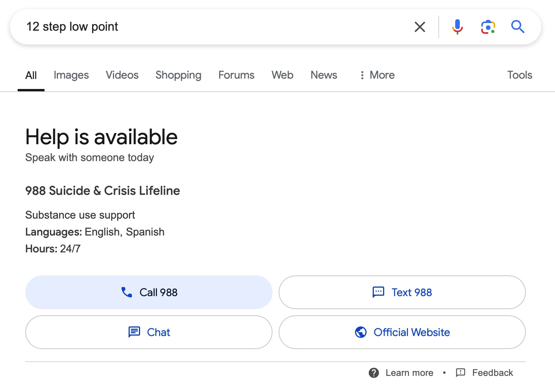
Task: Click 'Speak with someone today' subtitle
Action: coord(90,158)
